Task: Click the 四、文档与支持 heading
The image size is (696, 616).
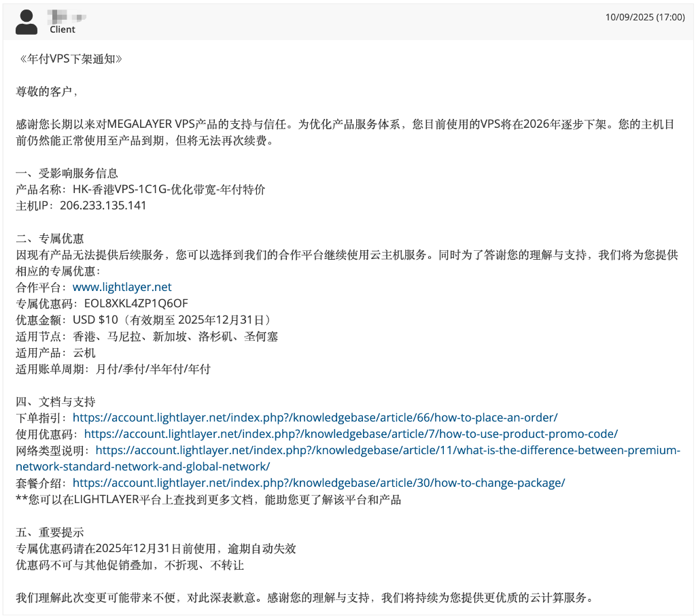Action: [56, 402]
